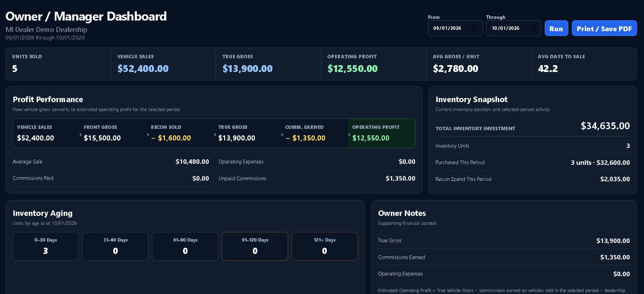
Task: Click the Inventory Aging section heading
Action: (x=43, y=213)
